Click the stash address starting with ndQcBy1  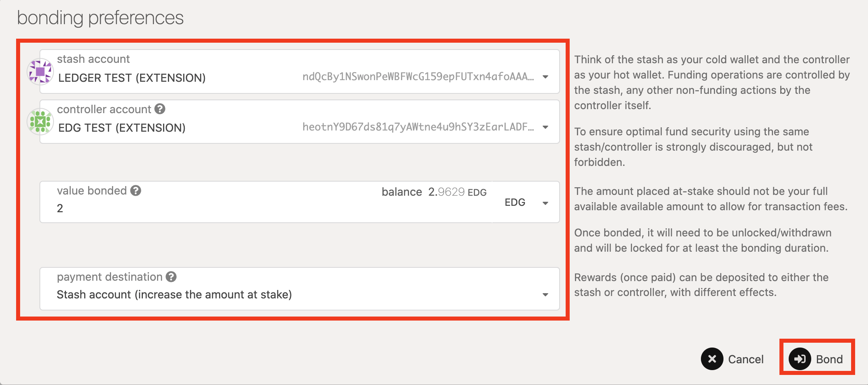[418, 77]
